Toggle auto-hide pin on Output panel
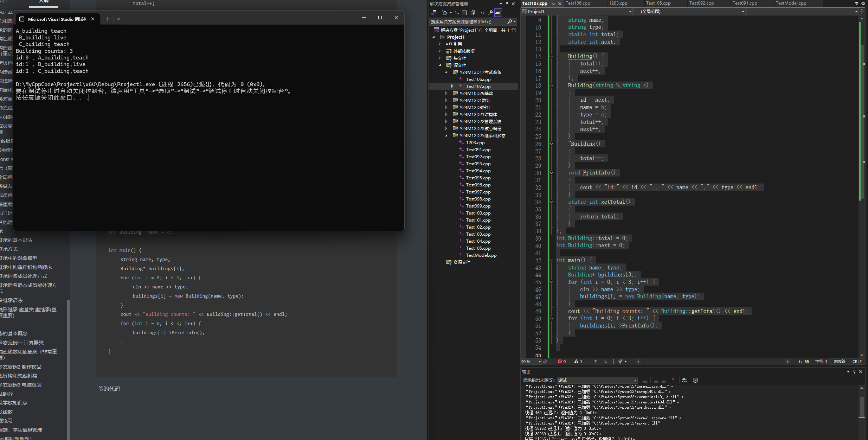 point(854,372)
